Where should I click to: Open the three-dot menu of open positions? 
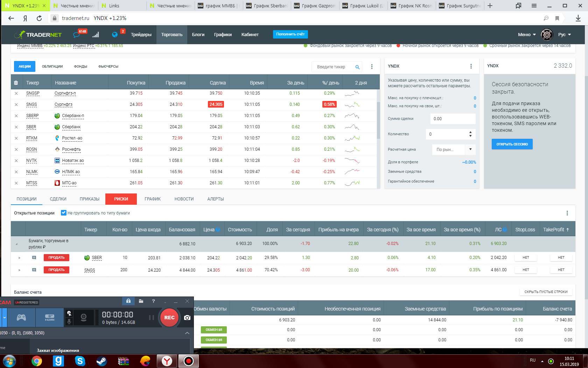(x=567, y=213)
